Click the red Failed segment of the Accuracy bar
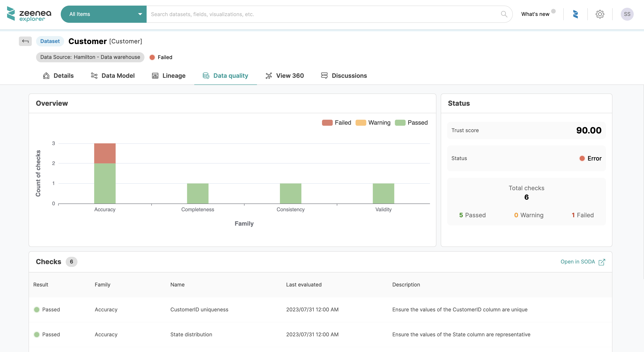644x352 pixels. click(x=105, y=153)
